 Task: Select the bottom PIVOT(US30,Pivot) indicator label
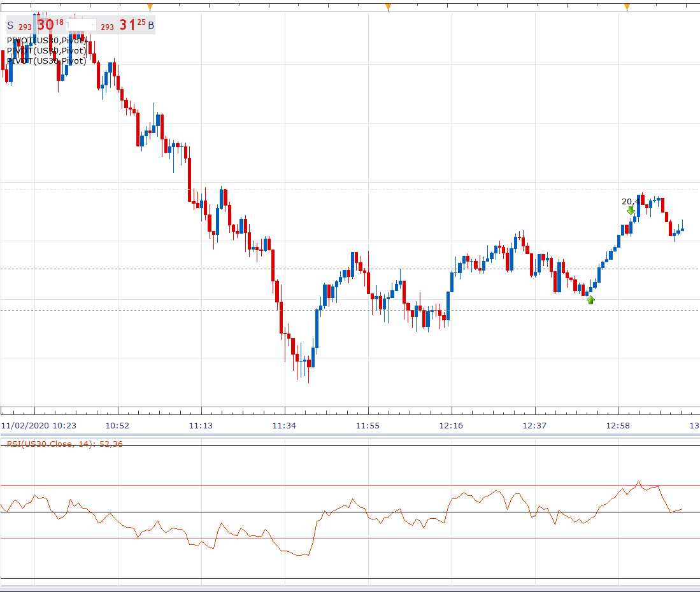click(x=46, y=61)
